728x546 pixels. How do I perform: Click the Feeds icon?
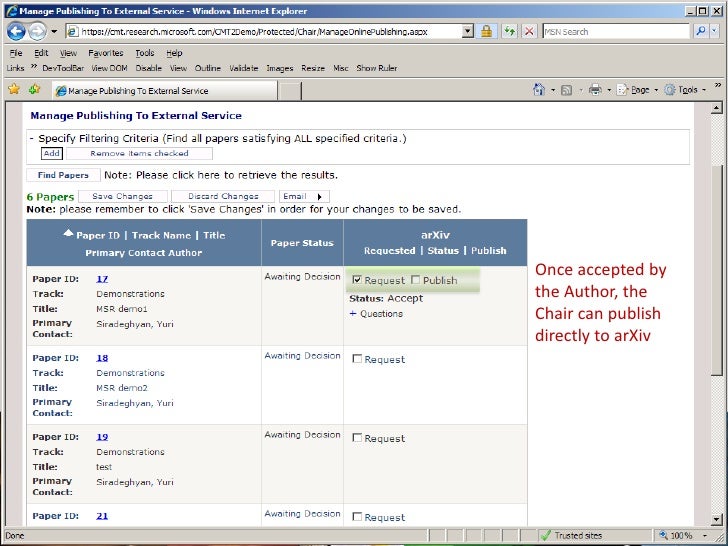pyautogui.click(x=566, y=90)
